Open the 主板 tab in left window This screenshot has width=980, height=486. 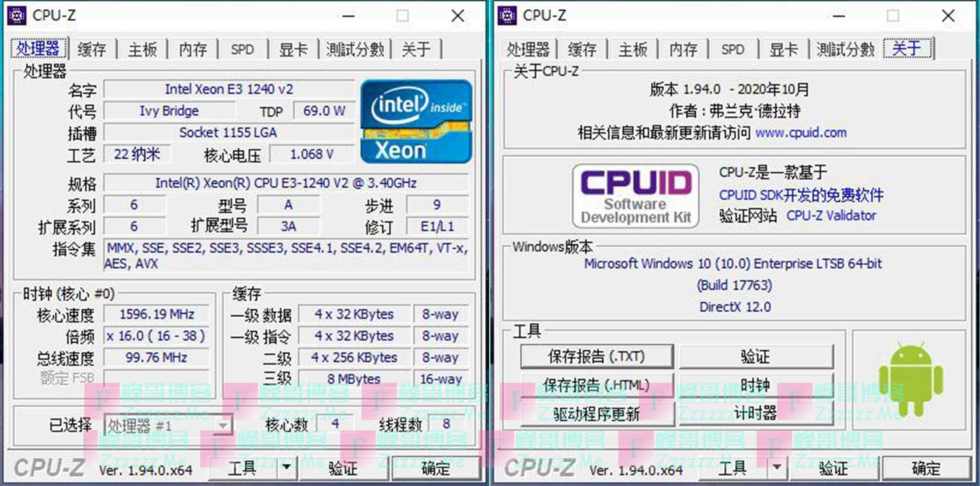pos(142,49)
